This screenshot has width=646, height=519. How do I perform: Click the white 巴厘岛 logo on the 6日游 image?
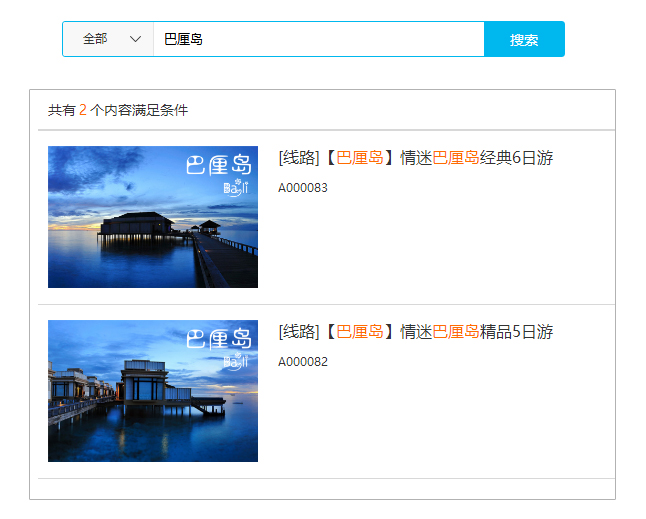pos(219,165)
